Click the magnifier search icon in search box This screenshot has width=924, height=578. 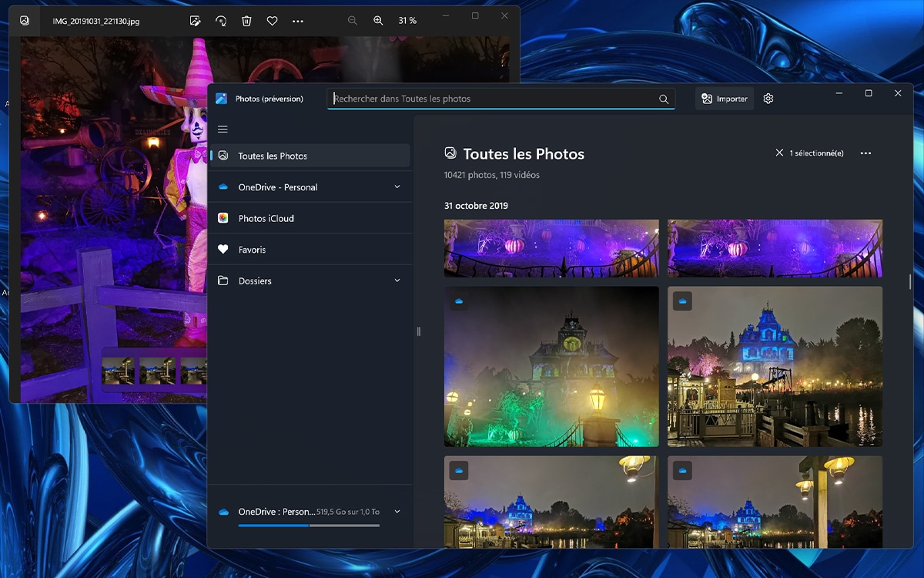[x=664, y=99]
